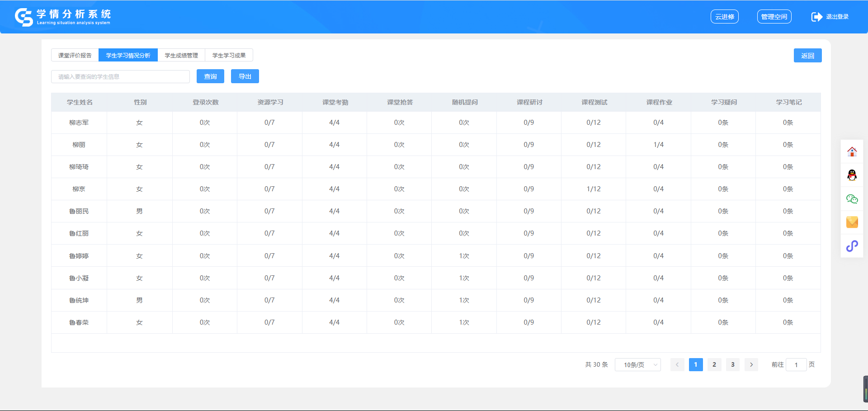This screenshot has width=868, height=411.
Task: Click 鲁统坤's gender cell 男
Action: click(139, 300)
